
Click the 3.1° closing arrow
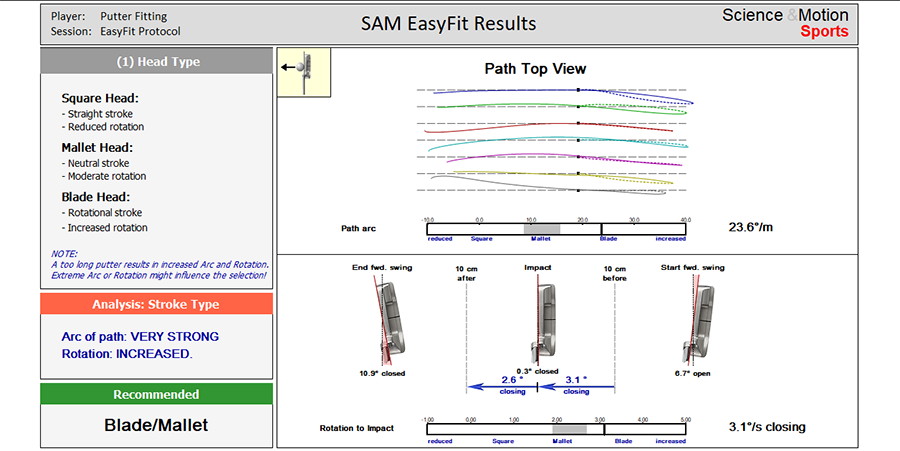tap(576, 387)
